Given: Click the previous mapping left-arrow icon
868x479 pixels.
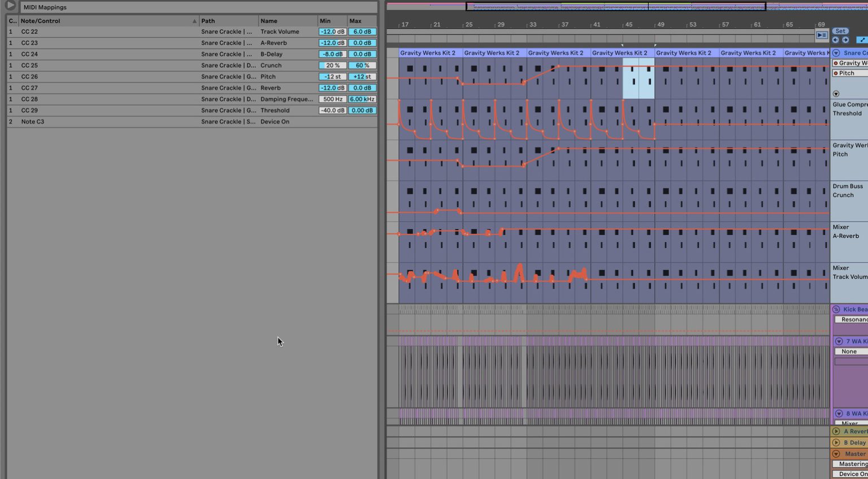Looking at the screenshot, I should 835,40.
